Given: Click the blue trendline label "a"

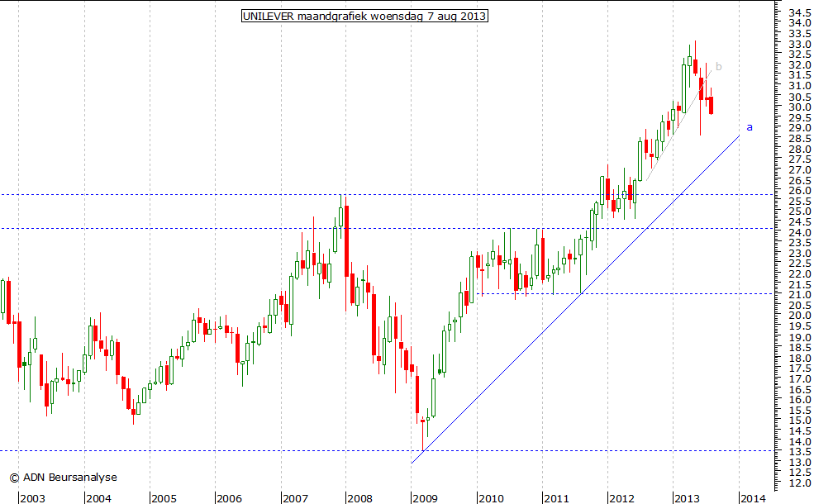Looking at the screenshot, I should click(x=749, y=127).
